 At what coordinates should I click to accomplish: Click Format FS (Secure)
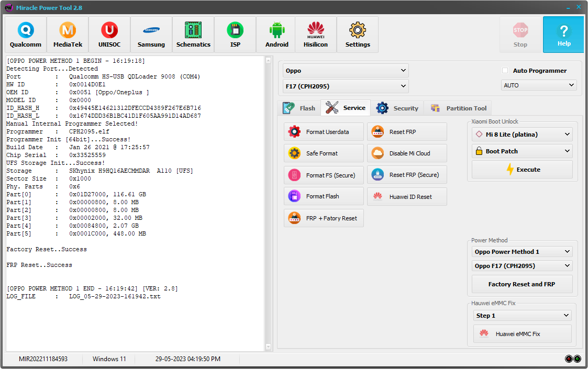point(324,175)
